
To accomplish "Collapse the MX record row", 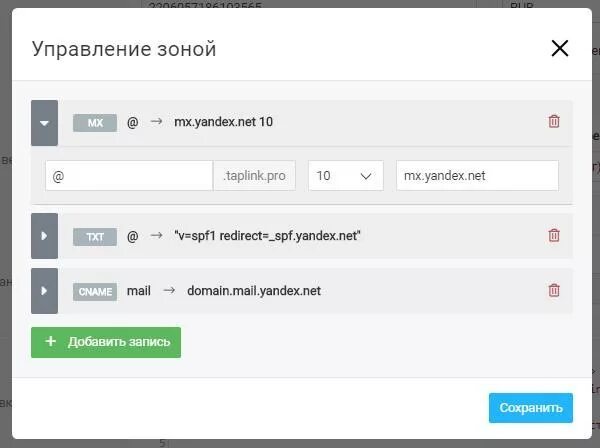I will (x=44, y=122).
